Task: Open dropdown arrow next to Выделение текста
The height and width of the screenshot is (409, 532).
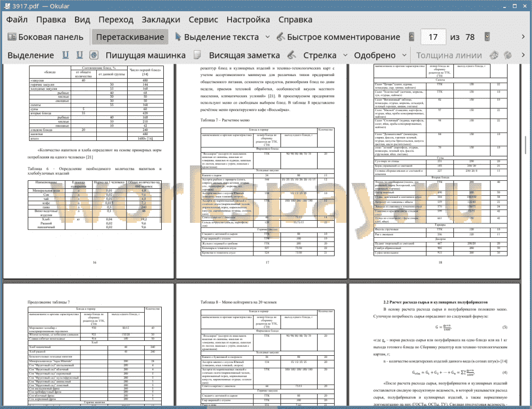Action: (x=268, y=37)
